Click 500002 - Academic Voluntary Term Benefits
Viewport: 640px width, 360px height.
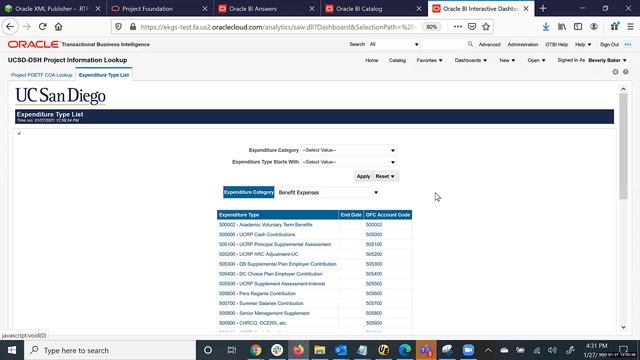click(265, 224)
